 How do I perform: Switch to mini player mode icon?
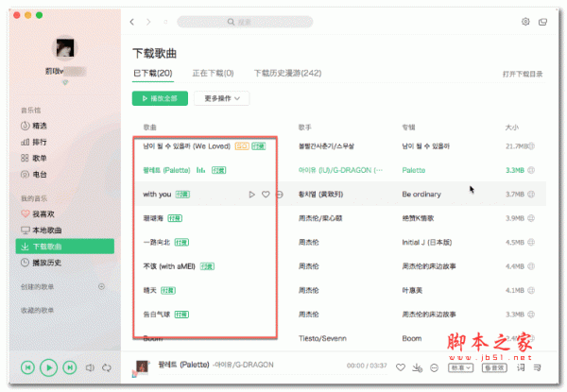click(x=542, y=22)
